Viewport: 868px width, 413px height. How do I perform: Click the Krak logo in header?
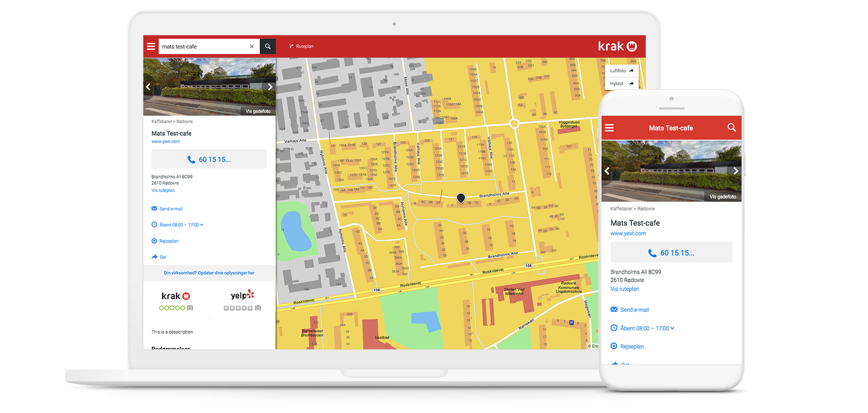(617, 46)
